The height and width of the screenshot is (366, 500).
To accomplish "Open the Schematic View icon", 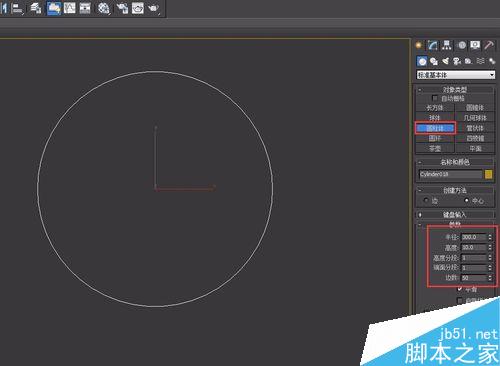I will [85, 8].
